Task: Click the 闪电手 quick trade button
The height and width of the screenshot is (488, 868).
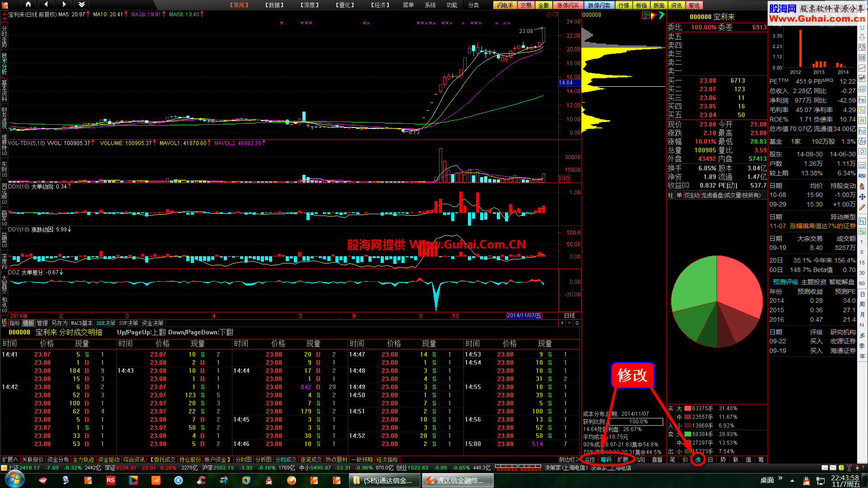Action: click(x=505, y=5)
